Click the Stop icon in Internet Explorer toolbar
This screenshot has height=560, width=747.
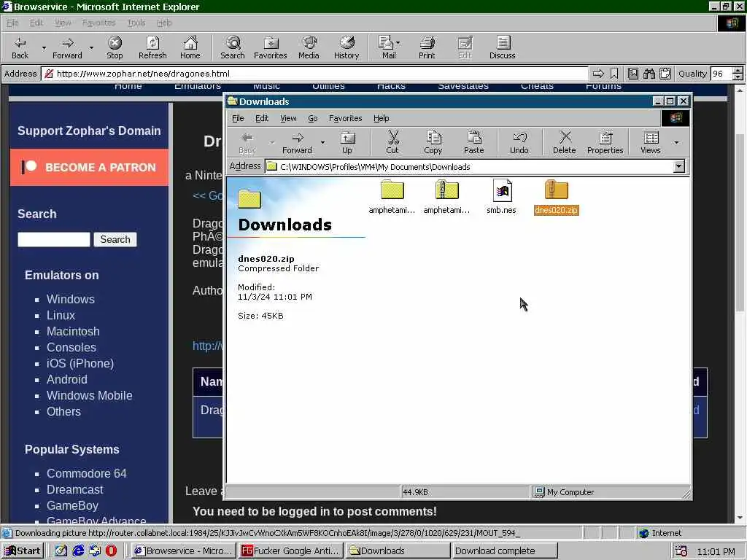(x=115, y=47)
